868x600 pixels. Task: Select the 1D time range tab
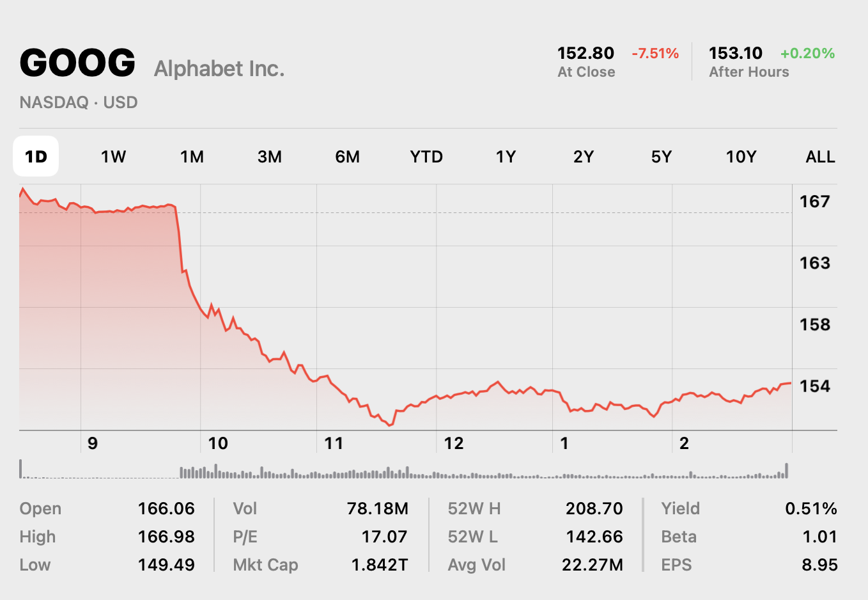pos(36,156)
